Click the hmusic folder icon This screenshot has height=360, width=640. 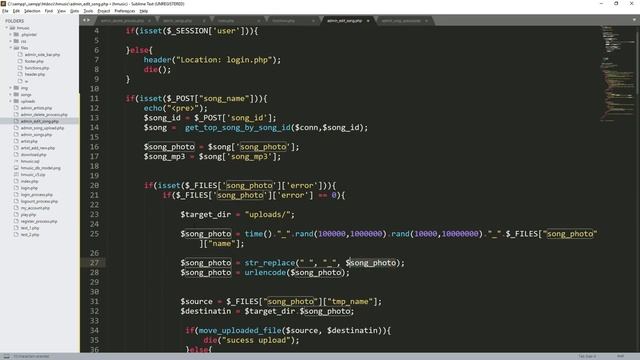12,28
